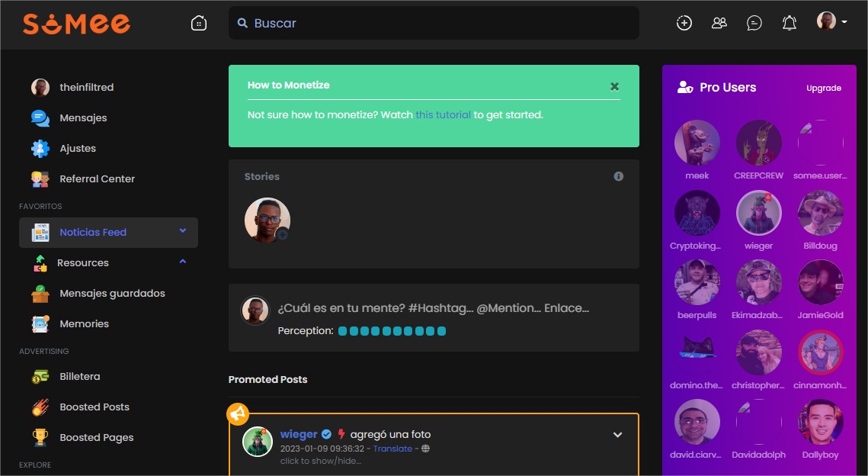868x476 pixels.
Task: Open Billdoug Pro user avatar
Action: point(821,213)
